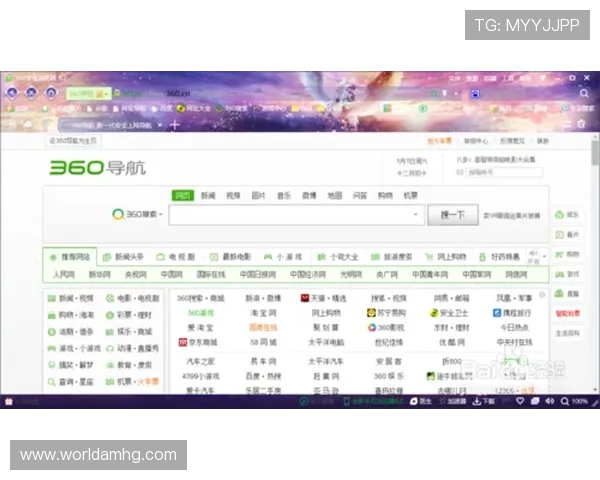Open the 电视剧 tab
Image resolution: width=600 pixels, height=480 pixels.
coord(176,257)
